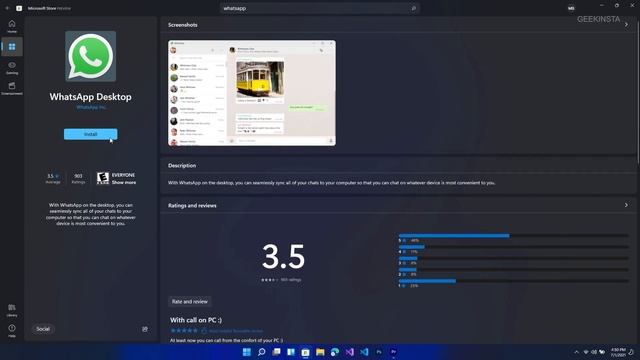Open Visual Studio from the taskbar
Screen dimensions: 640x360
[349, 352]
